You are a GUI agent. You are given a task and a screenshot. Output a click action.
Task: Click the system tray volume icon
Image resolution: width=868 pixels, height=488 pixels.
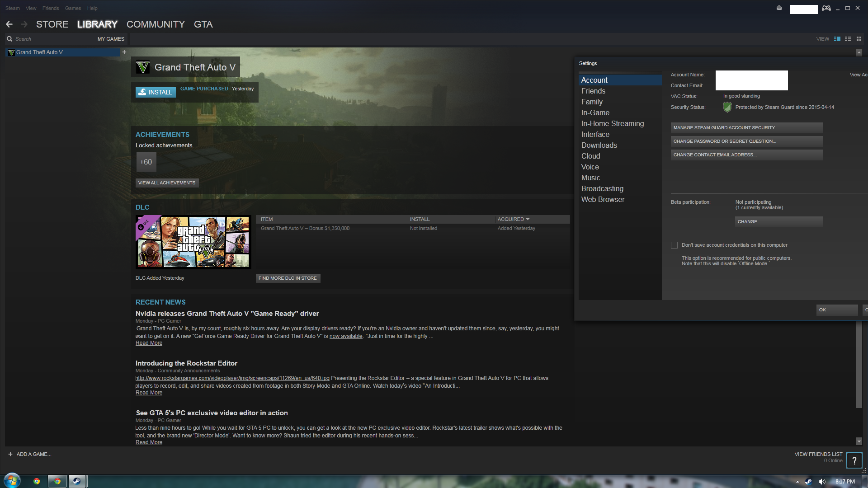coord(822,482)
